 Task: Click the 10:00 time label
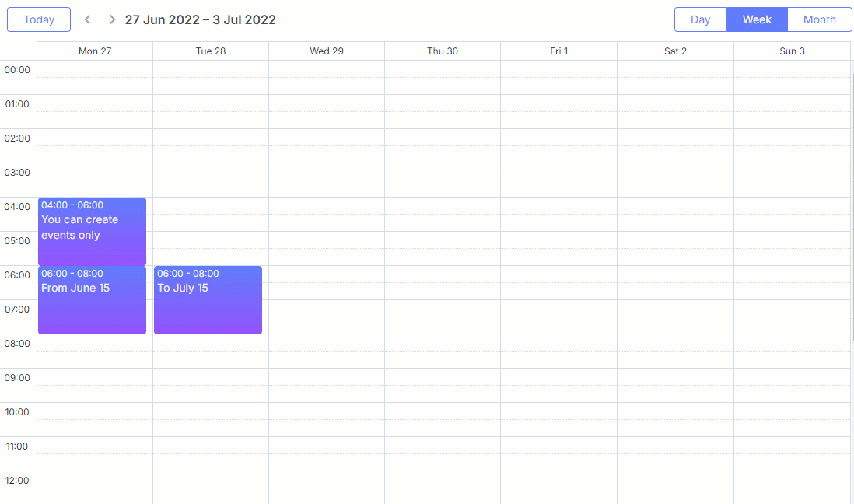click(17, 412)
